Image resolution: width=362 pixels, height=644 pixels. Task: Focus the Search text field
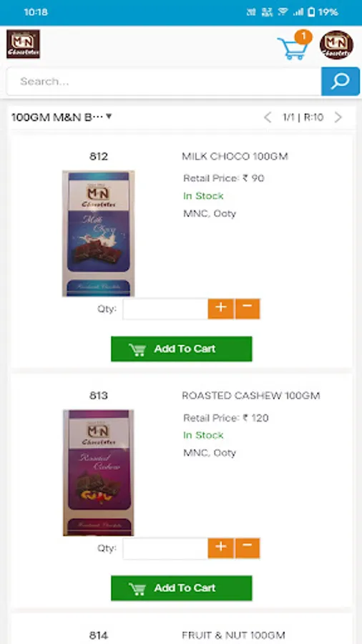tap(164, 82)
